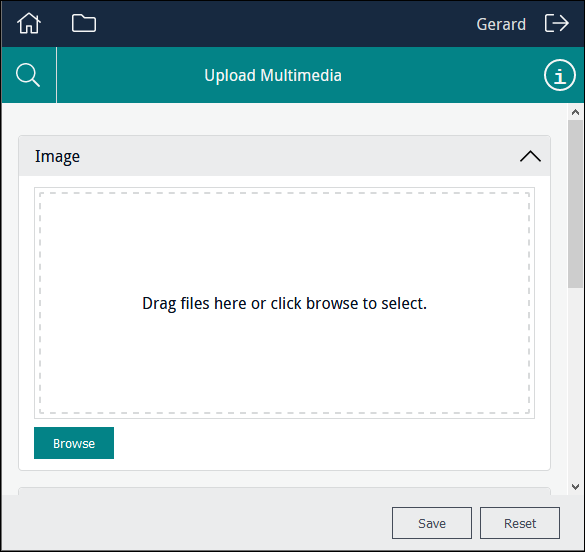The image size is (585, 552).
Task: Collapse the Image panel chevron
Action: (530, 156)
